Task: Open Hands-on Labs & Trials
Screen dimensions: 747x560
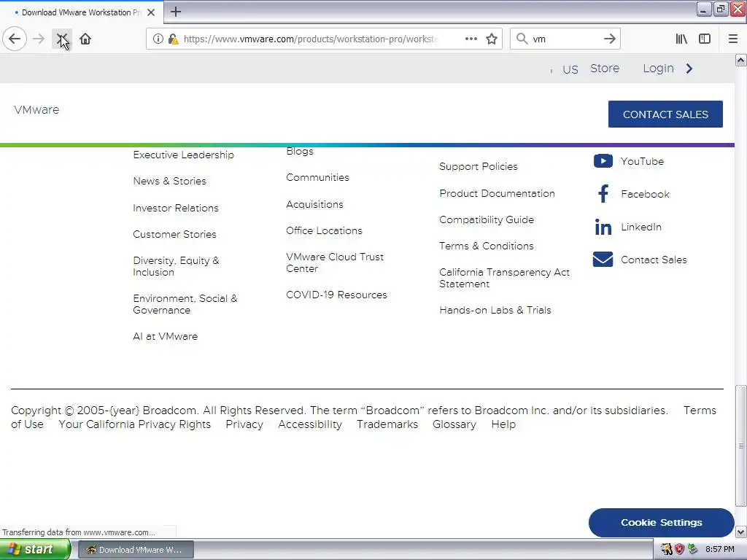Action: [x=495, y=310]
